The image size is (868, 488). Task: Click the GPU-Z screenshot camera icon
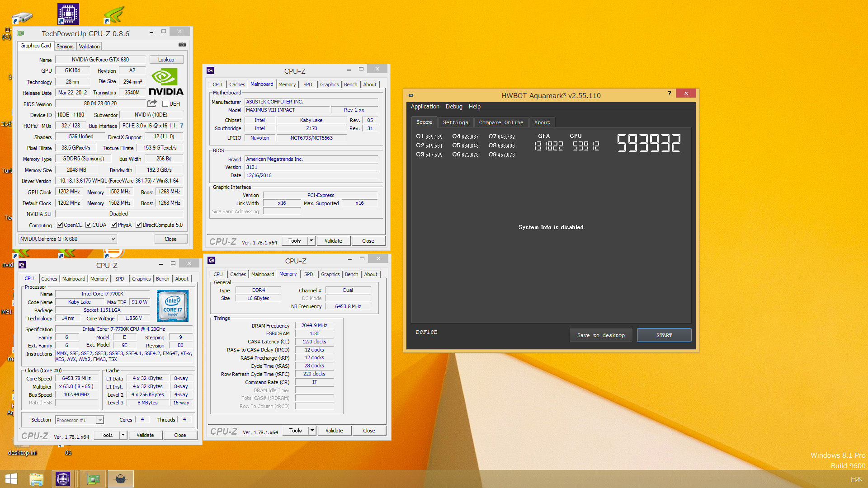[x=182, y=45]
